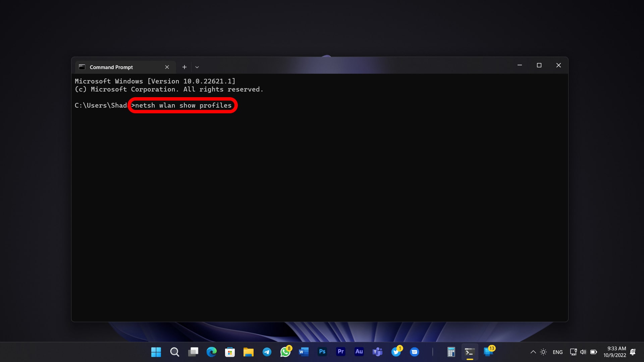The image size is (644, 362).
Task: Open Microsoft Teams from the taskbar
Action: (377, 352)
